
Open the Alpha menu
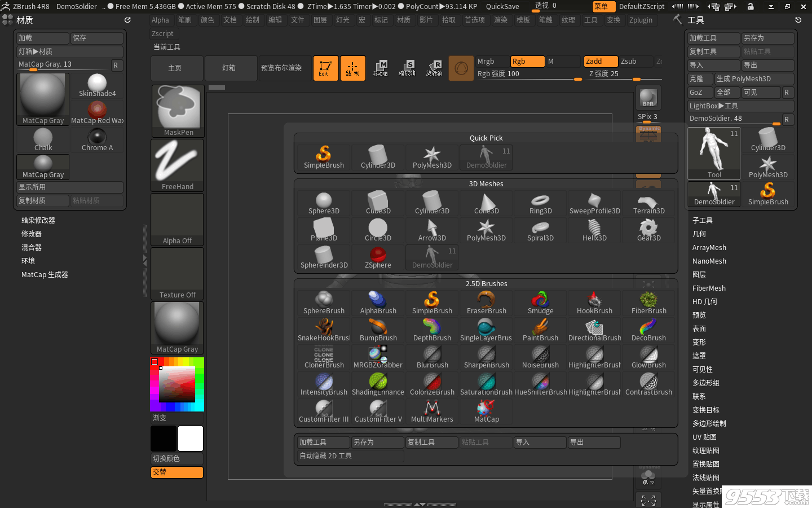[160, 20]
